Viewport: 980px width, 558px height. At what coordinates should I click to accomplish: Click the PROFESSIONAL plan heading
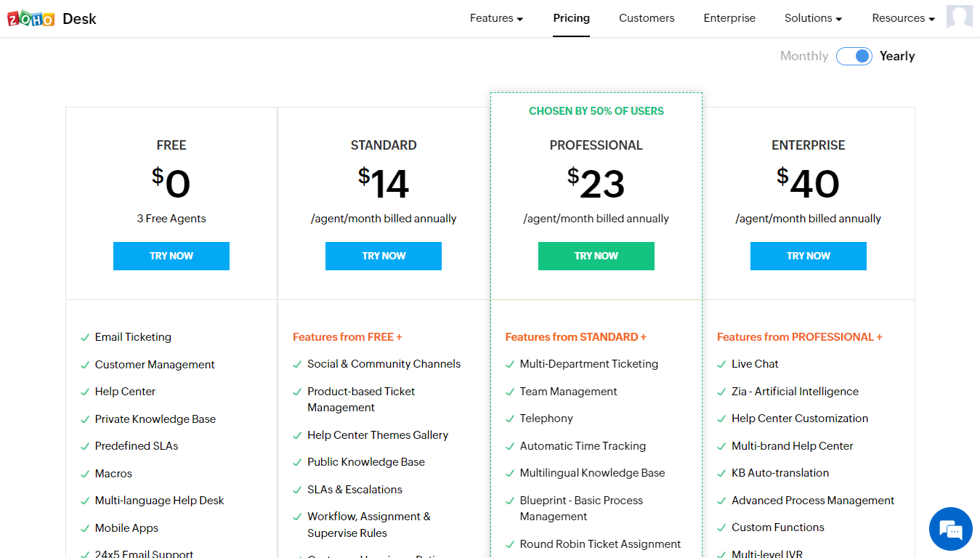[596, 145]
